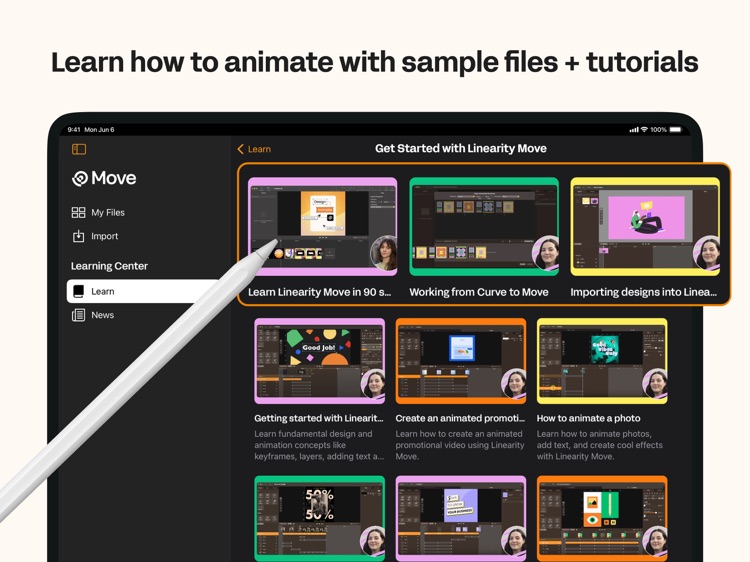Click the Learn book icon
The width and height of the screenshot is (750, 562).
pos(78,291)
